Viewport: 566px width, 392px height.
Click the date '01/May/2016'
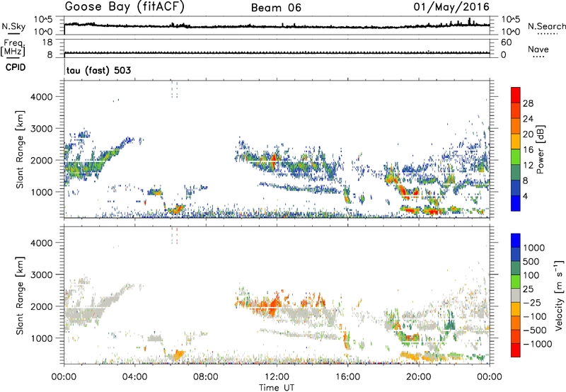coord(451,7)
